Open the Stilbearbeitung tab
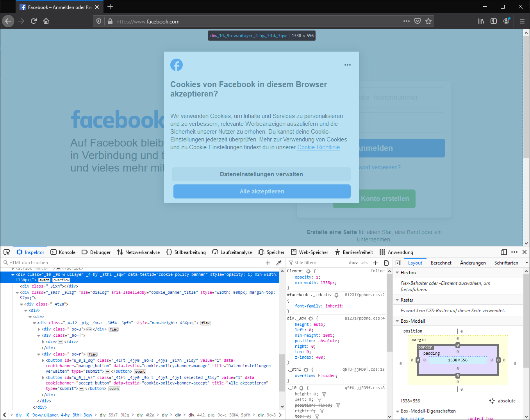 click(186, 252)
